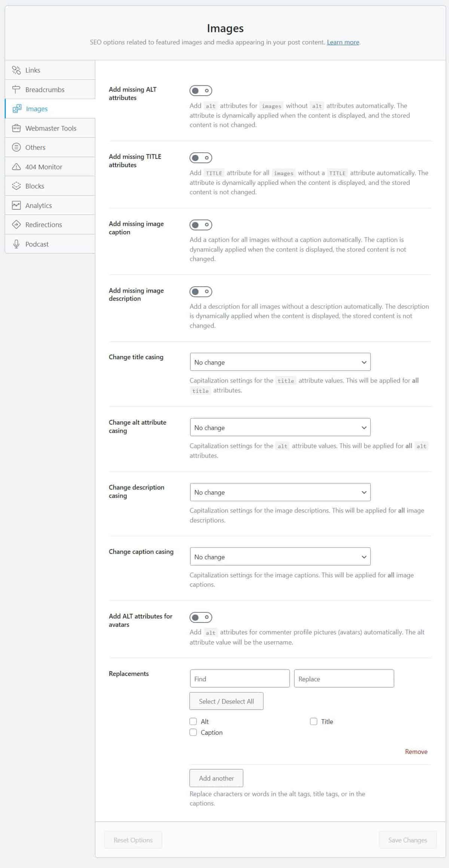Click the Analytics chart icon
449x868 pixels.
click(16, 205)
